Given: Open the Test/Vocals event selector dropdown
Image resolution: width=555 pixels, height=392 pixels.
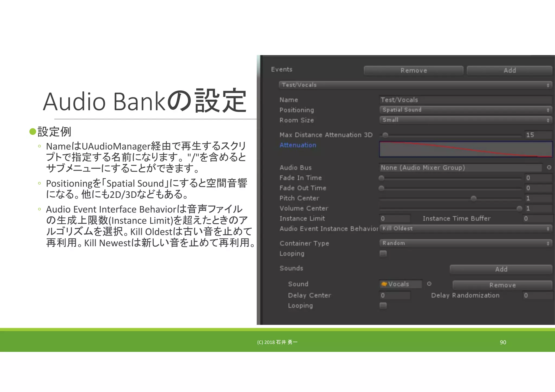Looking at the screenshot, I should click(415, 85).
